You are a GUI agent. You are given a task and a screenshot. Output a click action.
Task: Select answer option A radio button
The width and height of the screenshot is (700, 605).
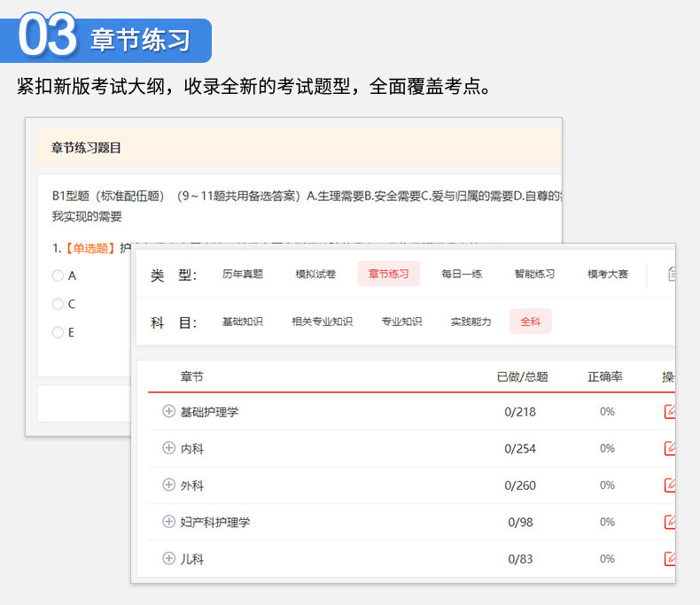(x=58, y=275)
